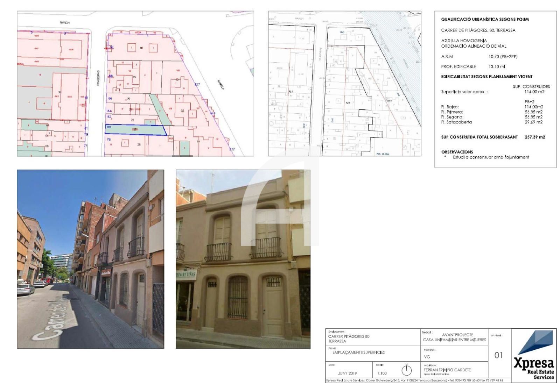Click the Emplaçament i Superfícies plan title

tap(358, 352)
